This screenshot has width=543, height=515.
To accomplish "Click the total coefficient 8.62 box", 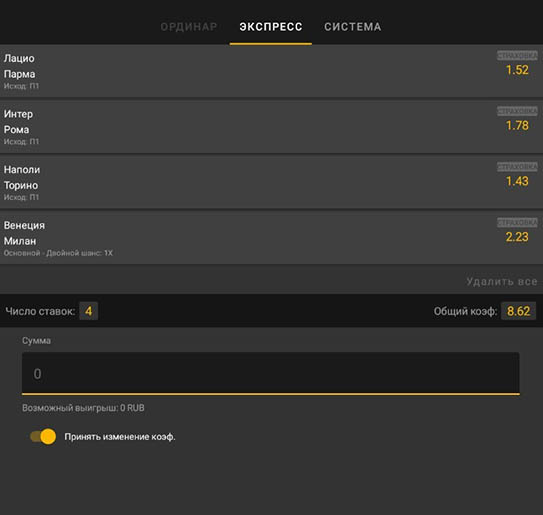I will [518, 311].
